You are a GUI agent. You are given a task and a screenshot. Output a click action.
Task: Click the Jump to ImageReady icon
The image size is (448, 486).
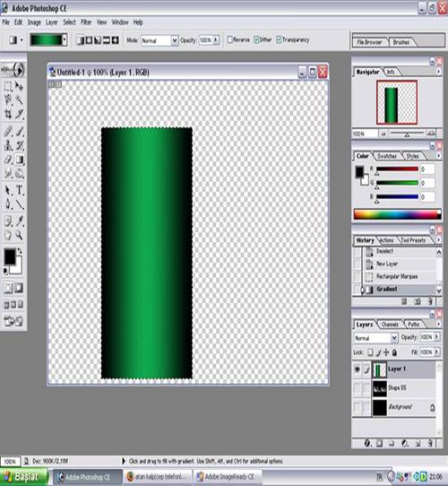[x=13, y=321]
